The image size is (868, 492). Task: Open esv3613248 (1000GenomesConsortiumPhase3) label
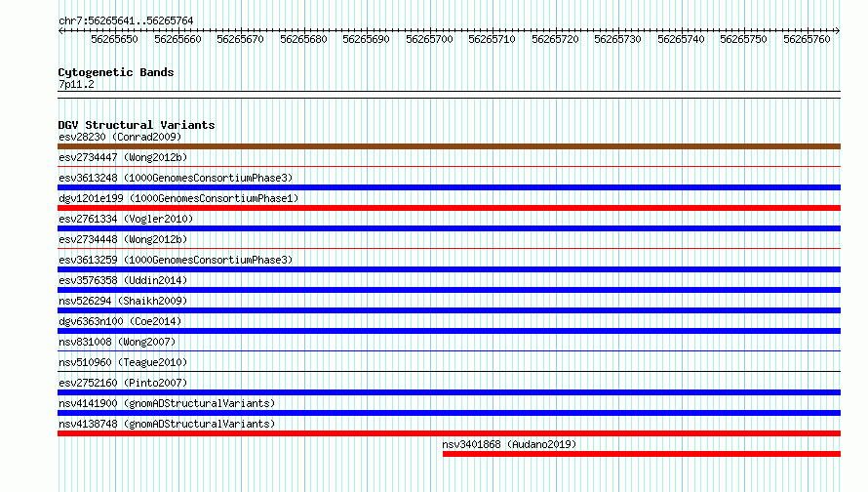(176, 178)
